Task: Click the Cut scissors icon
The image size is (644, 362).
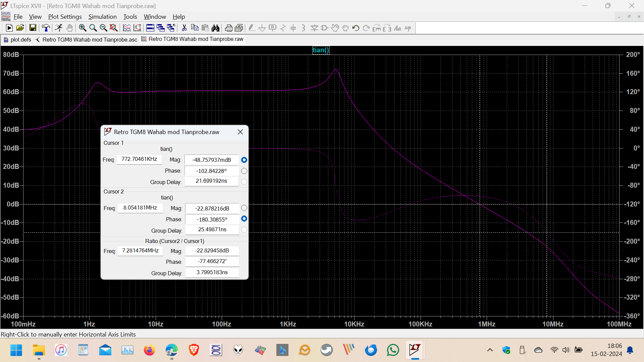Action: point(184,28)
